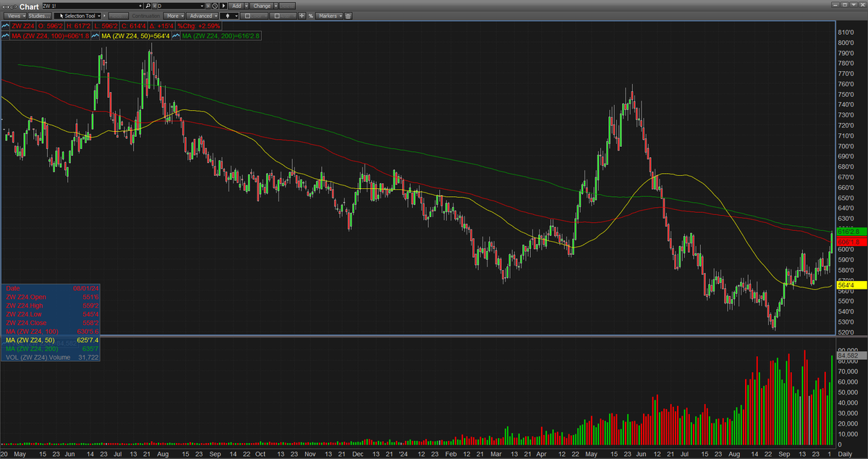
Task: Click the 520'0 price axis label
Action: (846, 332)
